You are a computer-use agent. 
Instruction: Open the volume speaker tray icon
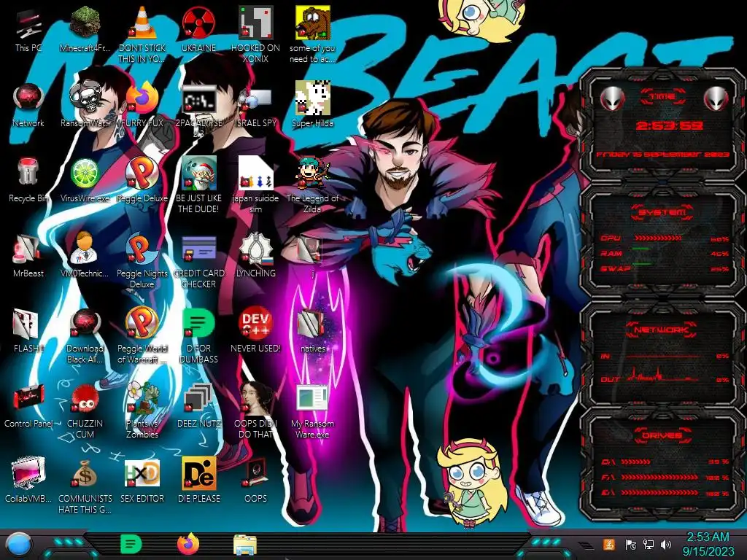[x=665, y=544]
